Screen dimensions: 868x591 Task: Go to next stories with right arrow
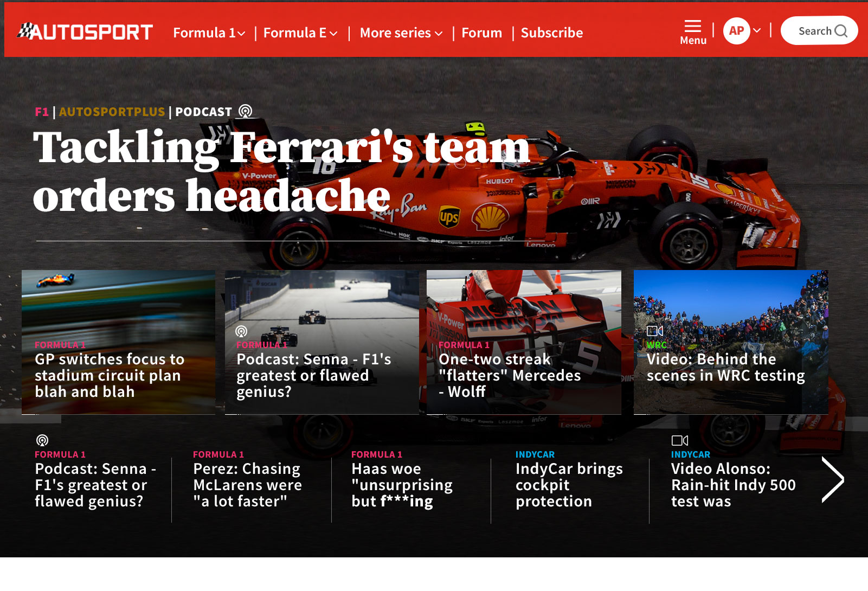coord(833,479)
